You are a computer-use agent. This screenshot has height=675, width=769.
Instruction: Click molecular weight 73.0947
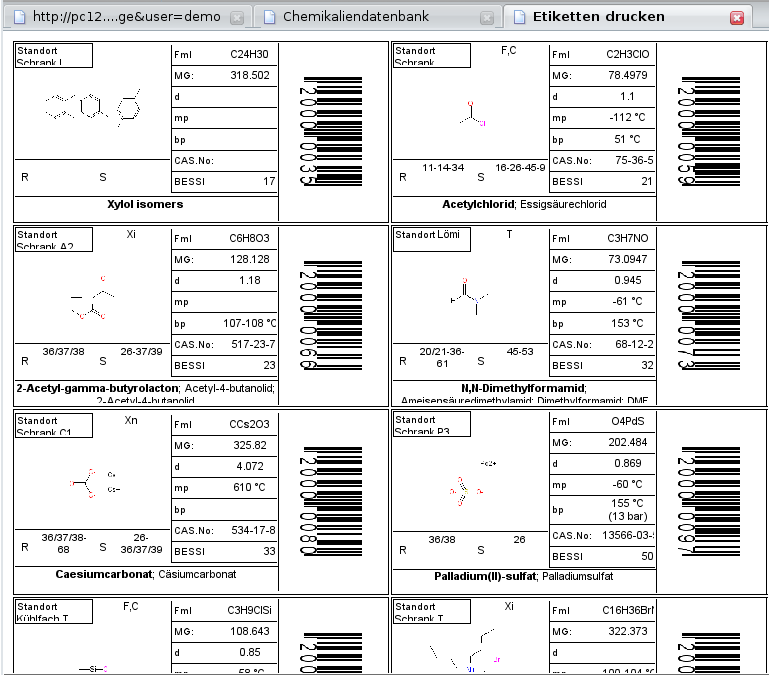[627, 259]
